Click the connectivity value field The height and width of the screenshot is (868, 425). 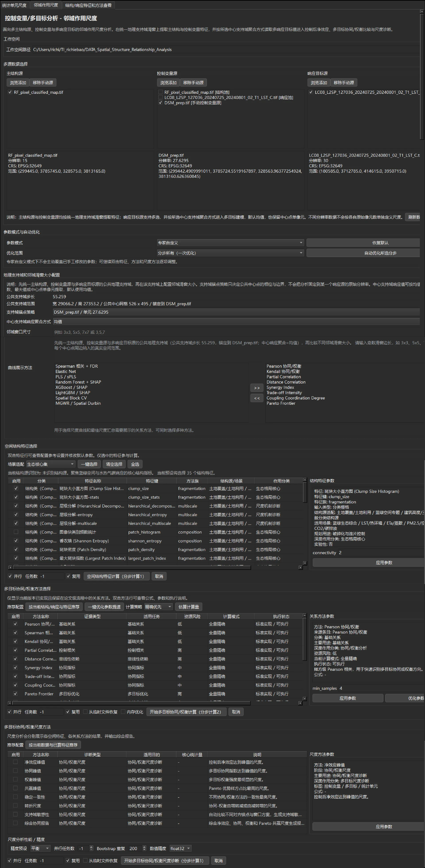381,553
